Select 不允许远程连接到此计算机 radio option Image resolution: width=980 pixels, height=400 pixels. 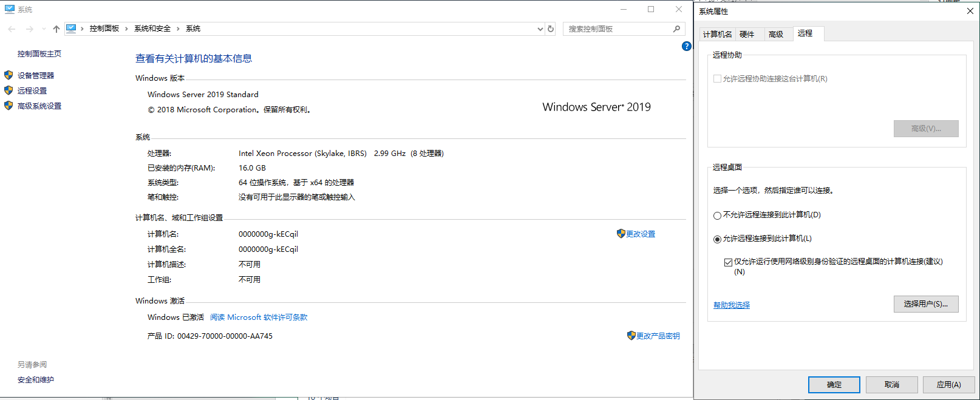click(x=717, y=215)
